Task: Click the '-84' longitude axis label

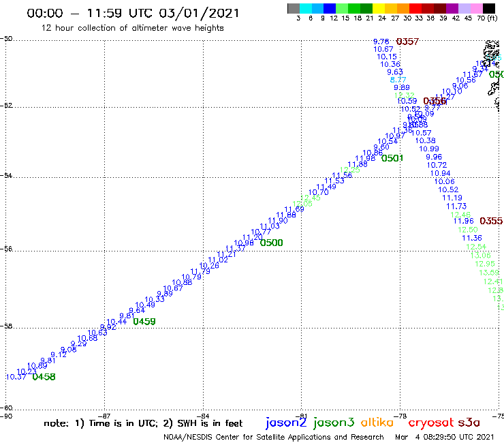Action: pyautogui.click(x=203, y=416)
